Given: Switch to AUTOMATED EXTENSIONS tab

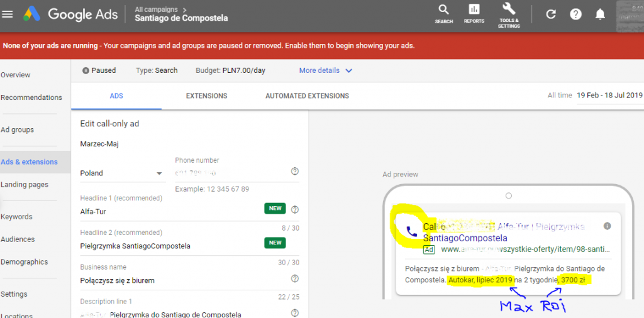Looking at the screenshot, I should [x=307, y=96].
